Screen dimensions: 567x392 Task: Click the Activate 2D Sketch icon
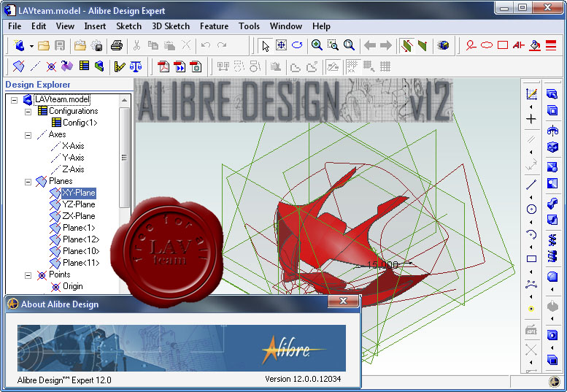click(531, 94)
